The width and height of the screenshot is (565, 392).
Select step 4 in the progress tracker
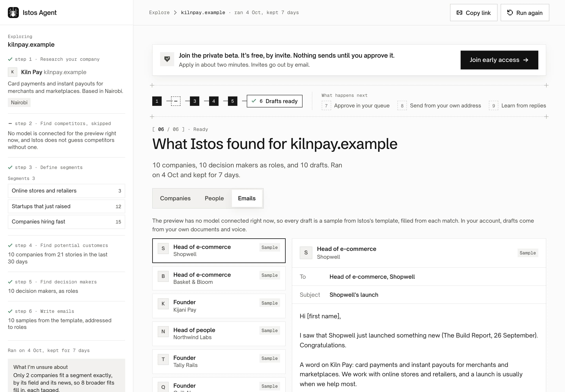(x=214, y=101)
